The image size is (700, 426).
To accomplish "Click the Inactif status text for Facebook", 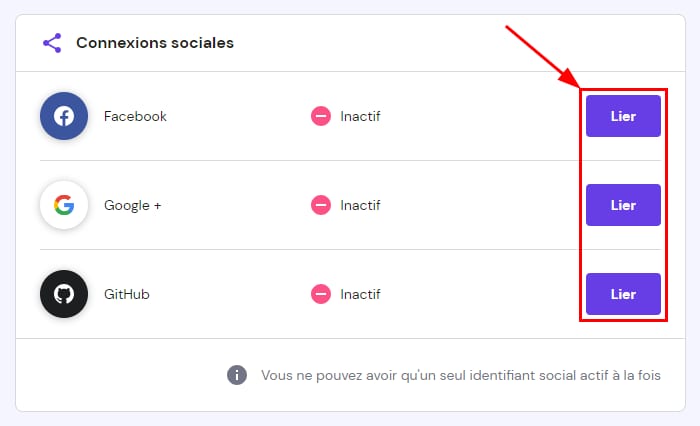I will pos(360,116).
